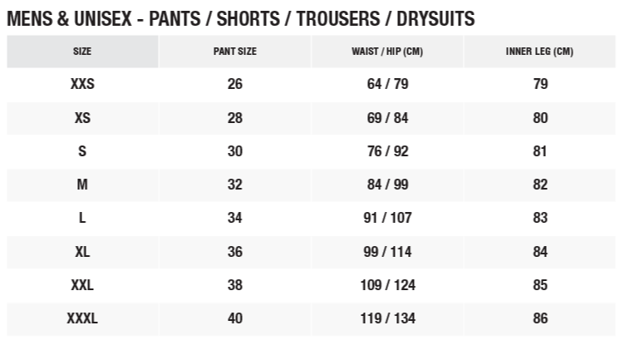This screenshot has height=350, width=644.
Task: Click the XXXL size row label
Action: 82,318
